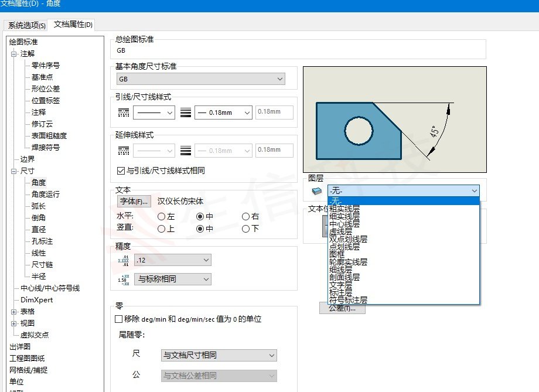Image resolution: width=539 pixels, height=392 pixels.
Task: Select vertical 上 (top) text alignment
Action: tap(161, 229)
